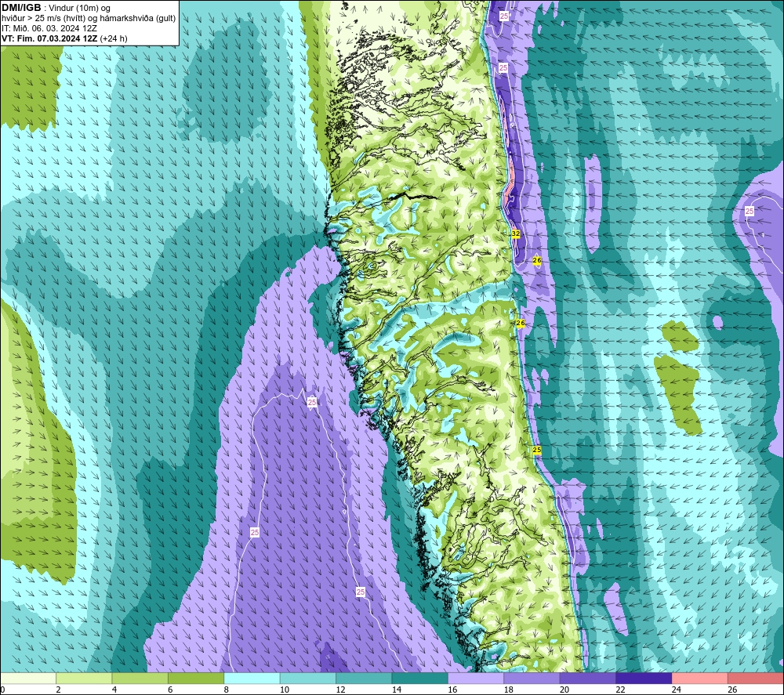
Task: Click the salmon legend swatch above 26 m/s
Action: click(756, 679)
